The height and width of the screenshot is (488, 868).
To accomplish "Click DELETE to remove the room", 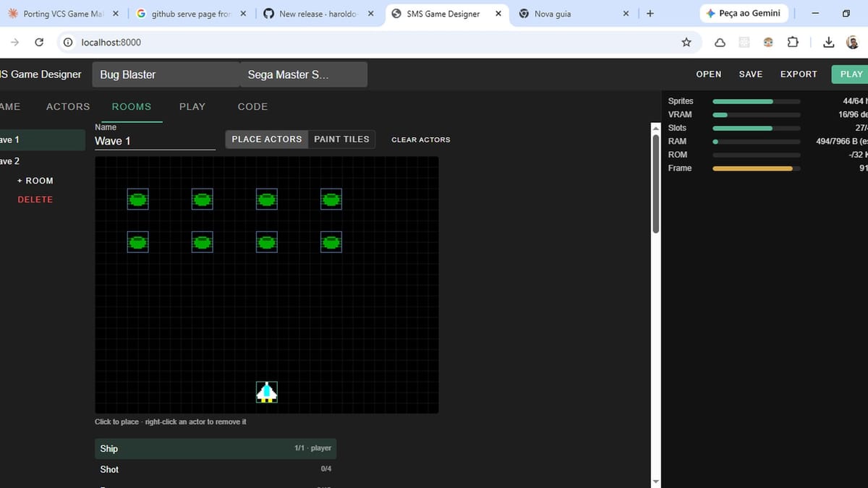I will coord(35,200).
